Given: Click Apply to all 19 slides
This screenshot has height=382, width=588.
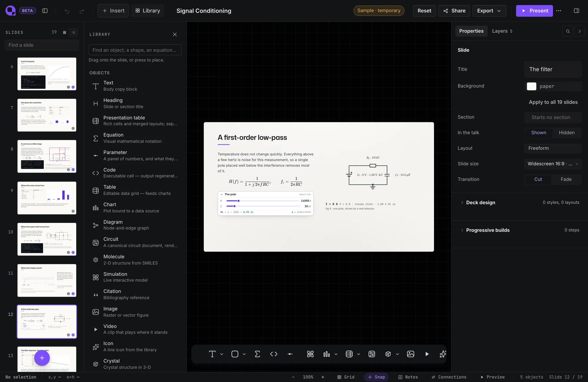Looking at the screenshot, I should pos(553,102).
